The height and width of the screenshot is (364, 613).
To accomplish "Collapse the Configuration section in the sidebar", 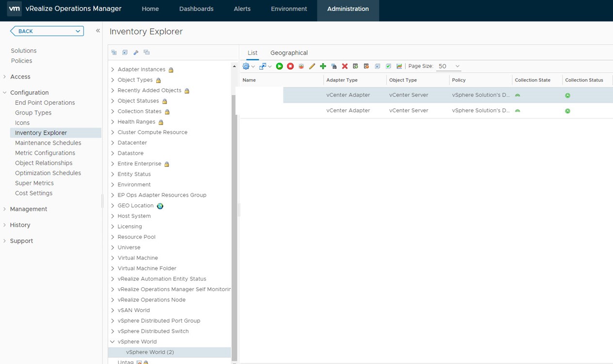I will pyautogui.click(x=5, y=93).
